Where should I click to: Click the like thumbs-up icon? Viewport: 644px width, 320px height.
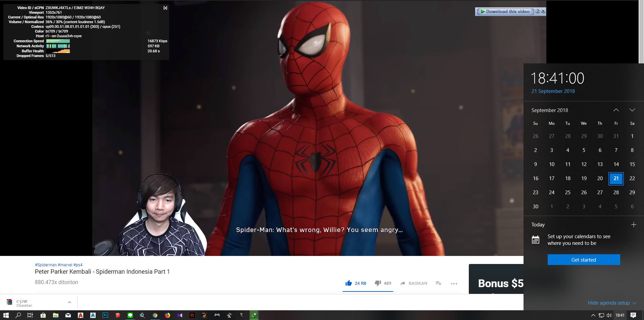tap(348, 283)
